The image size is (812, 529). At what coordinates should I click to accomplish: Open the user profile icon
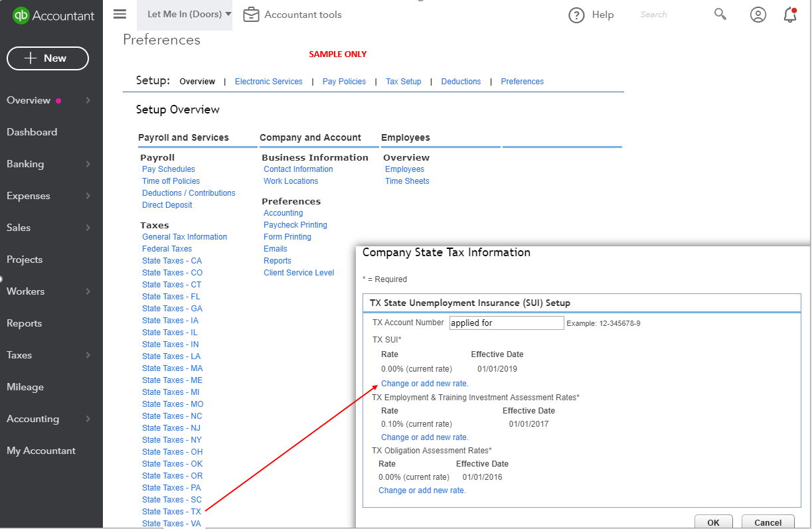[x=758, y=15]
